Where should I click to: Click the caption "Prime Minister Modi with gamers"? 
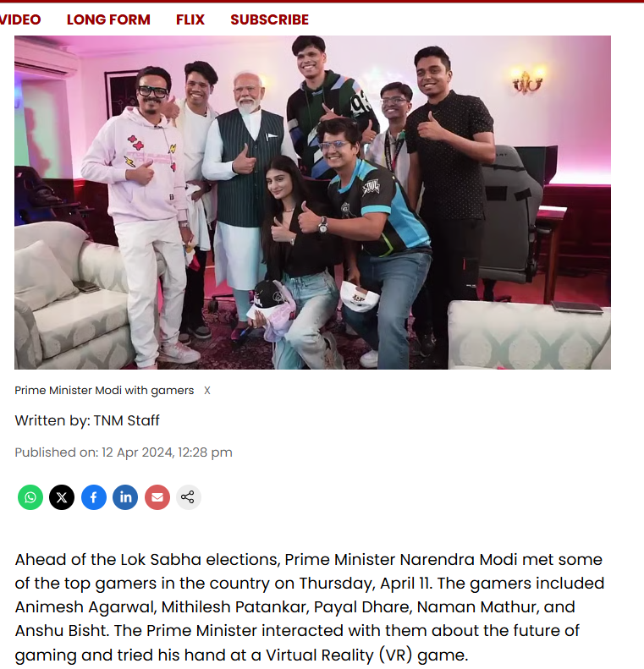point(104,391)
